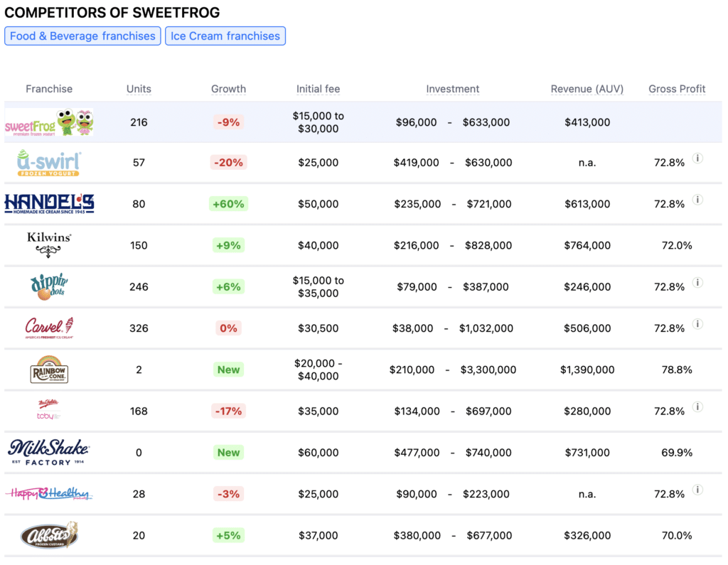Click the $40,000 fee in Kilwins row
Viewport: 728px width, 565px height.
[x=318, y=245]
